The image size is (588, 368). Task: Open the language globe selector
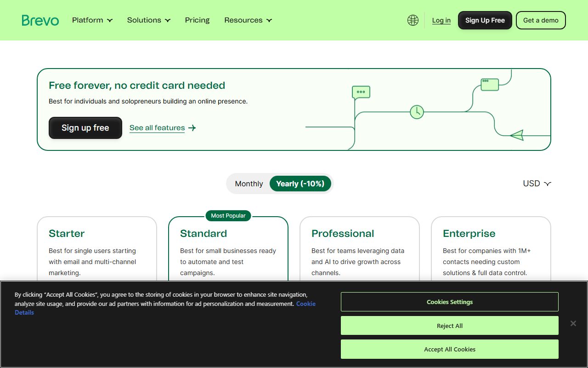click(413, 20)
